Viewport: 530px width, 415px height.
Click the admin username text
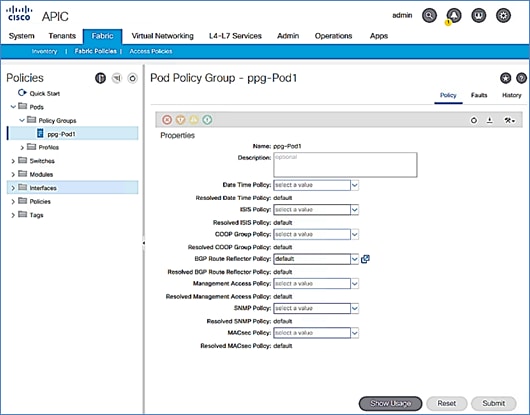click(x=402, y=16)
